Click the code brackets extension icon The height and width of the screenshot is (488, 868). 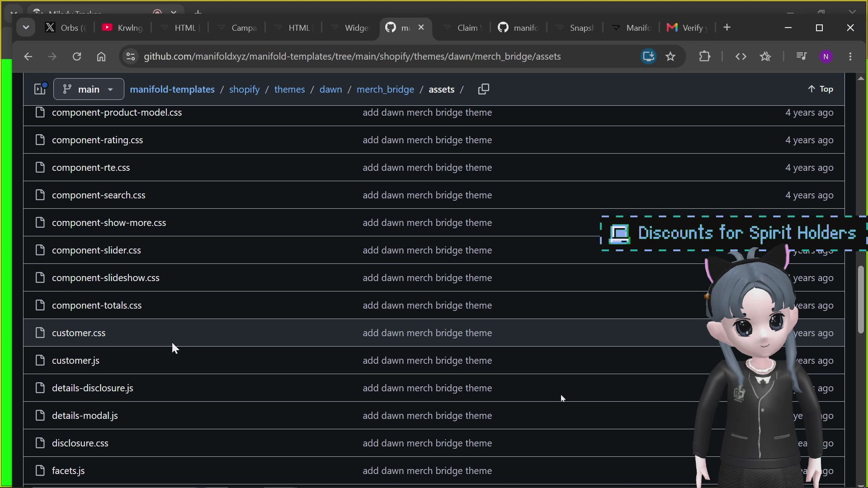click(x=741, y=56)
